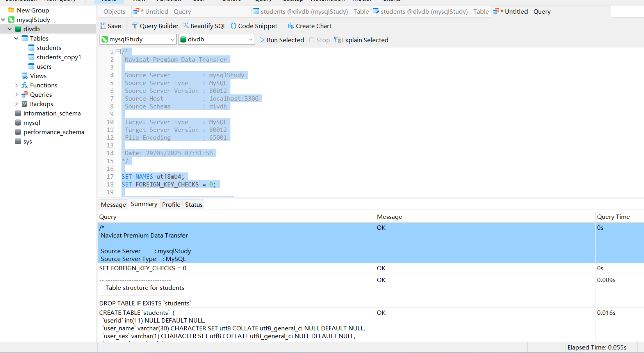Image resolution: width=644 pixels, height=353 pixels.
Task: Expand the Queries tree node
Action: 16,94
